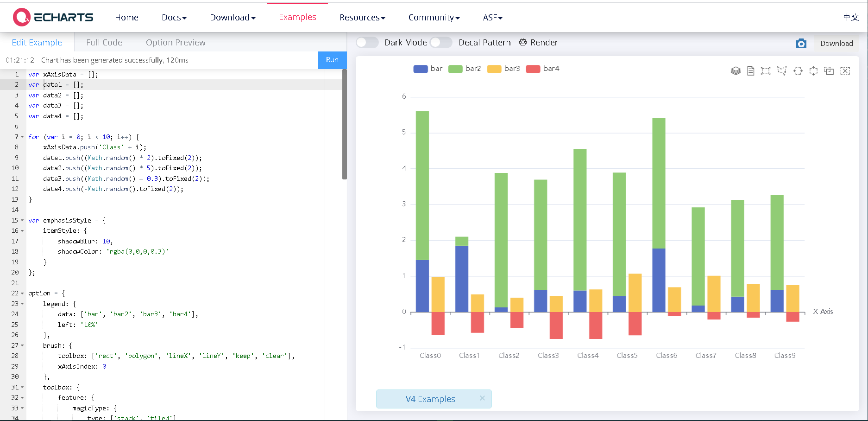868x421 pixels.
Task: Open the Docs dropdown menu
Action: pos(174,18)
